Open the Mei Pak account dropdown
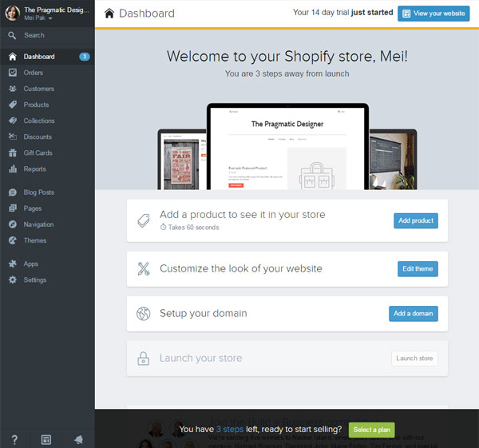Screen dimensions: 479x448 38,18
